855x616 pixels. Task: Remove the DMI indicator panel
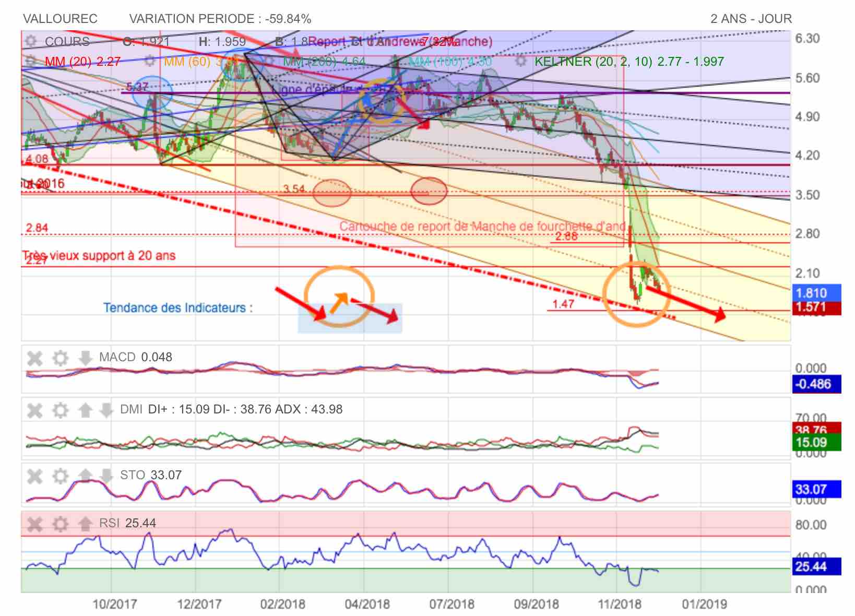[x=34, y=410]
